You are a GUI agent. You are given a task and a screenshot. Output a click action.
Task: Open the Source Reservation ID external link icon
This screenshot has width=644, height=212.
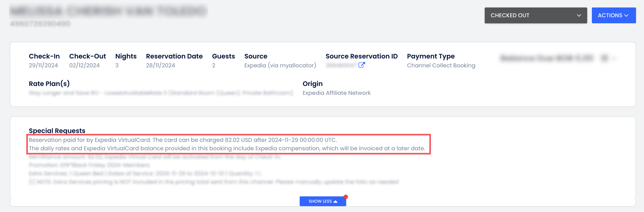point(361,65)
